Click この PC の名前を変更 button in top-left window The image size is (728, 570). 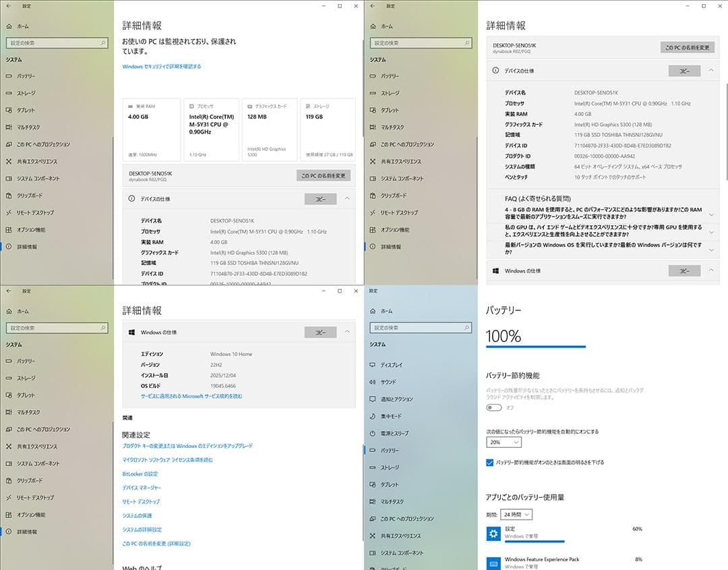point(324,175)
